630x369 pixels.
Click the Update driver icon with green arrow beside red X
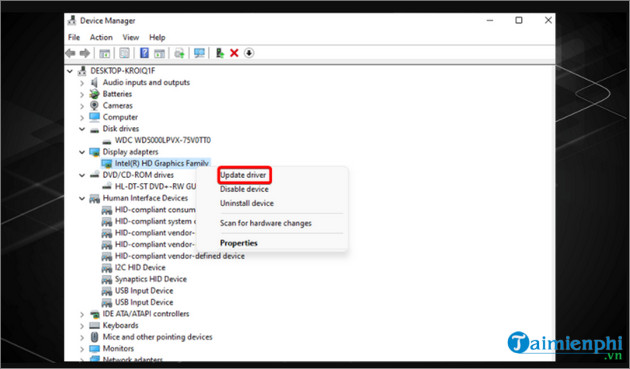(x=219, y=53)
